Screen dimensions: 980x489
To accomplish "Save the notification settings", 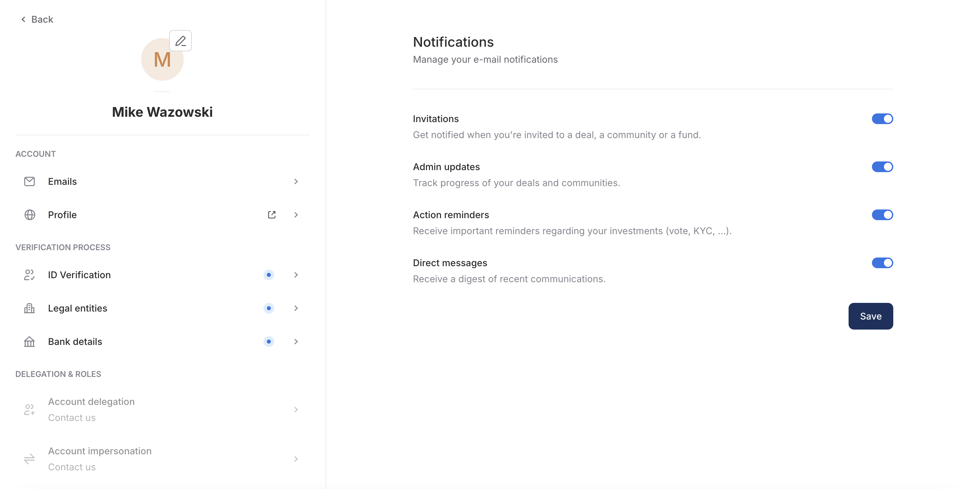I will click(871, 316).
